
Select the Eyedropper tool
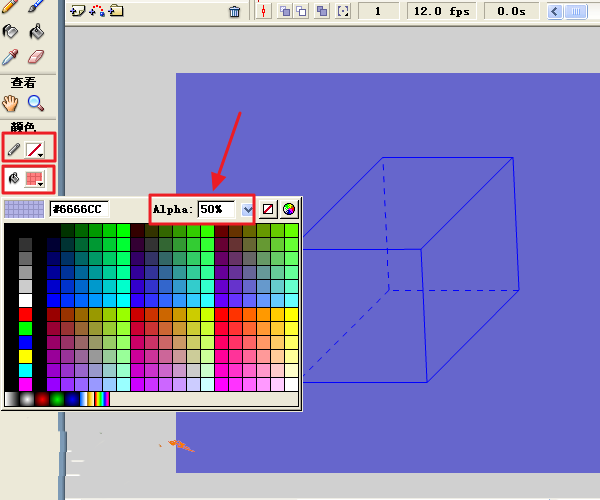[x=10, y=57]
